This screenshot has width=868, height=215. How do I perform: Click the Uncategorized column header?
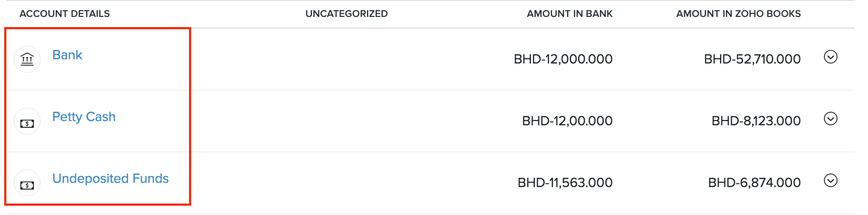(x=346, y=14)
